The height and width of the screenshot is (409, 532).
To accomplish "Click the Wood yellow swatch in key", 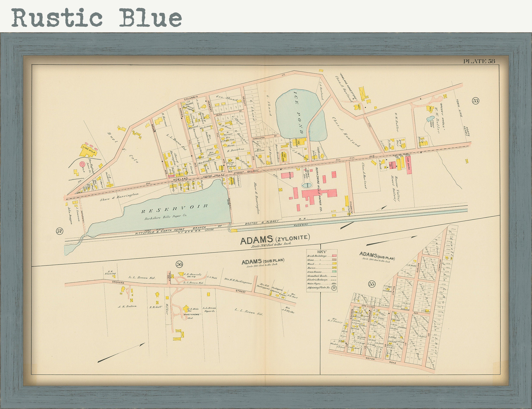I will pos(334,264).
